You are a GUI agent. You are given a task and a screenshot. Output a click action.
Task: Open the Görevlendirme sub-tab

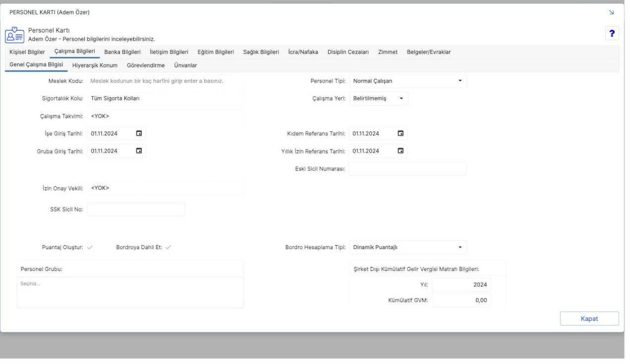point(146,65)
